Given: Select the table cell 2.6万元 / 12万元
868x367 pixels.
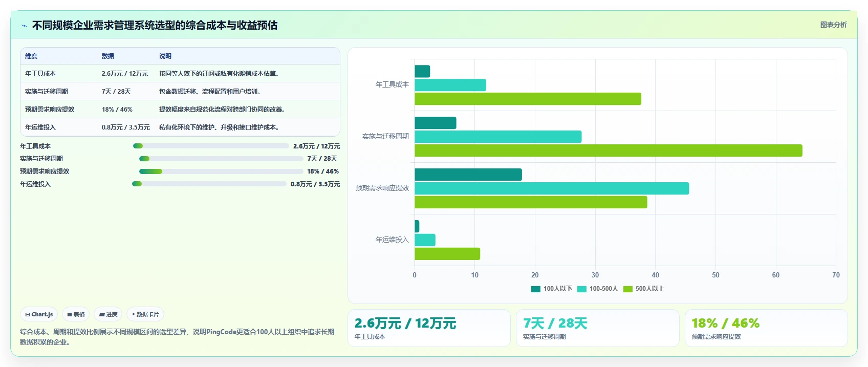Looking at the screenshot, I should [x=125, y=74].
